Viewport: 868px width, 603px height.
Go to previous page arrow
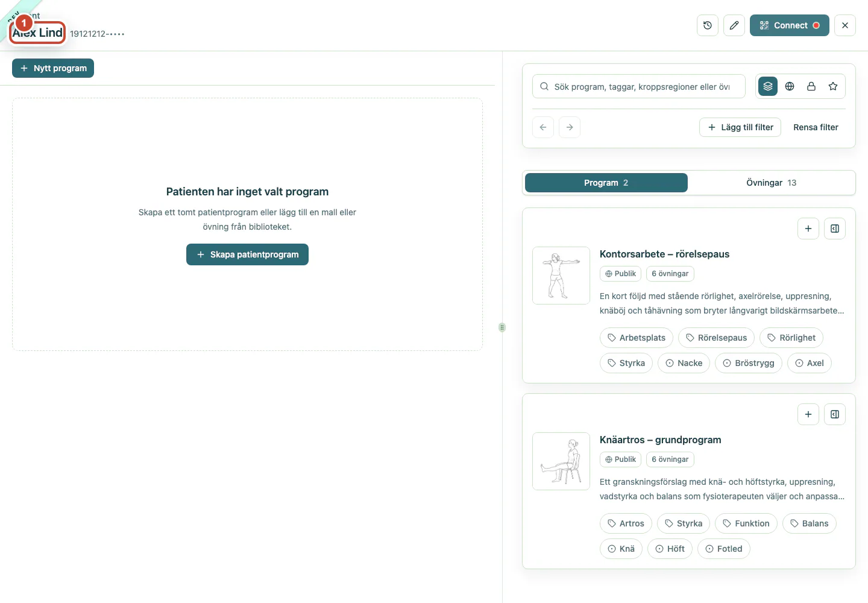543,127
